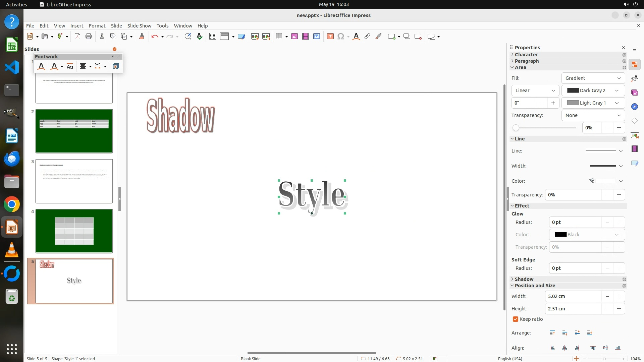Click Insert Special Character omega icon

click(341, 37)
